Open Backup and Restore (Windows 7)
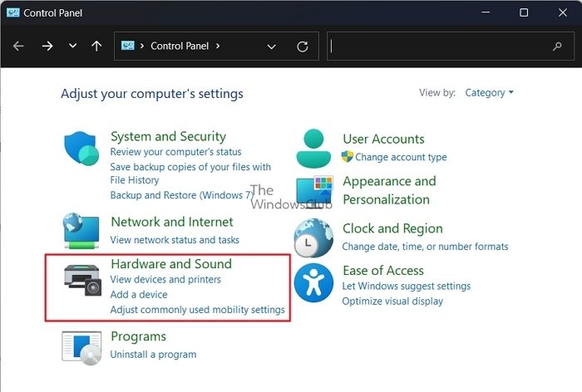Image resolution: width=582 pixels, height=392 pixels. [181, 195]
